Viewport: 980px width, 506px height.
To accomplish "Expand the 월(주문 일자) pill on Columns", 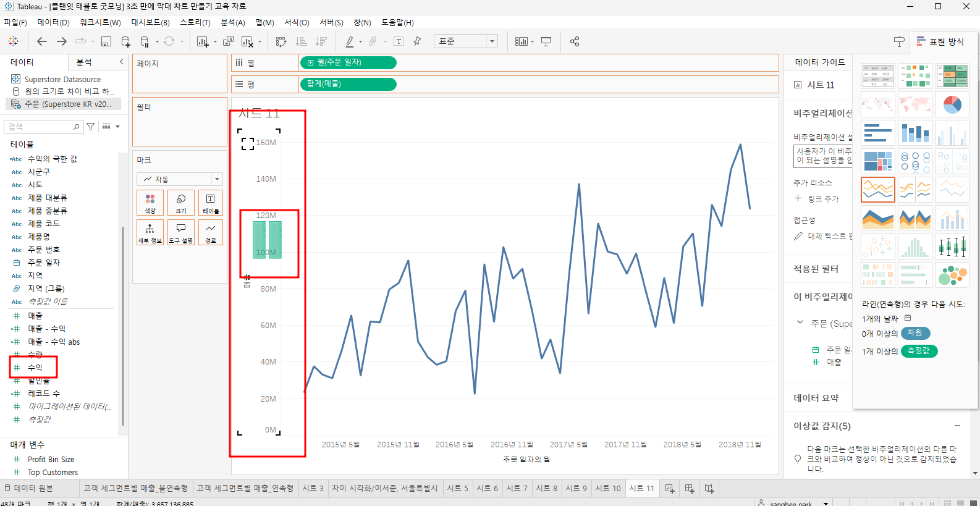I will coord(310,62).
